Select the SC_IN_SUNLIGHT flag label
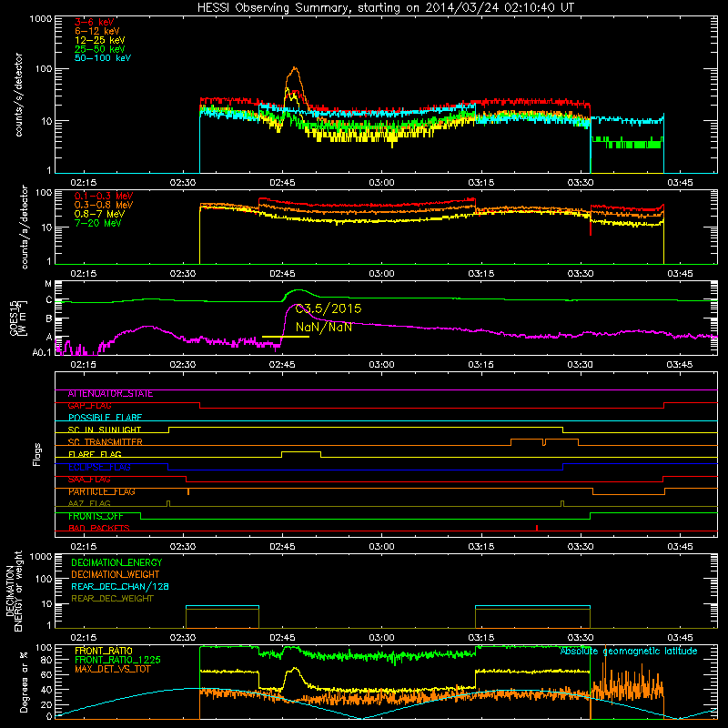This screenshot has width=728, height=728. (105, 430)
